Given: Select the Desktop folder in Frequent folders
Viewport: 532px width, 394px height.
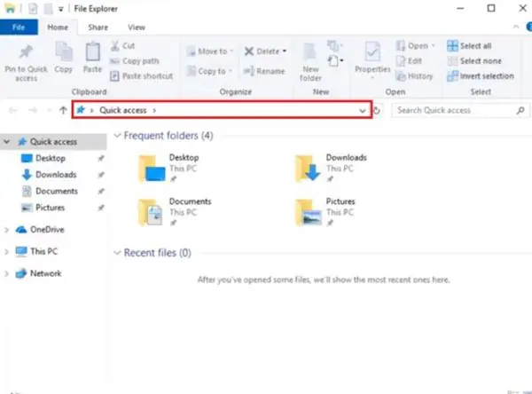Looking at the screenshot, I should click(x=168, y=168).
